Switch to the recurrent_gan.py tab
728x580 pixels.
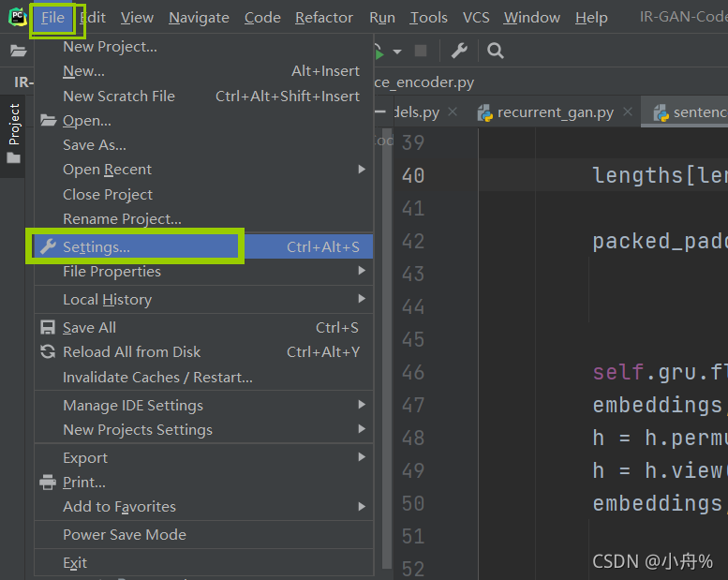click(556, 112)
